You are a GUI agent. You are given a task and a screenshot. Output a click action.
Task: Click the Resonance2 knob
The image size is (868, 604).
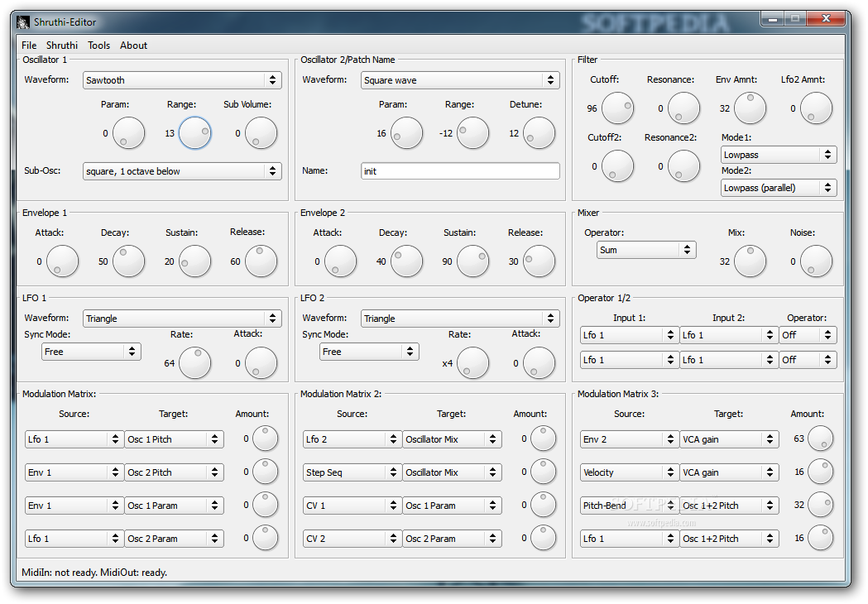pos(683,166)
